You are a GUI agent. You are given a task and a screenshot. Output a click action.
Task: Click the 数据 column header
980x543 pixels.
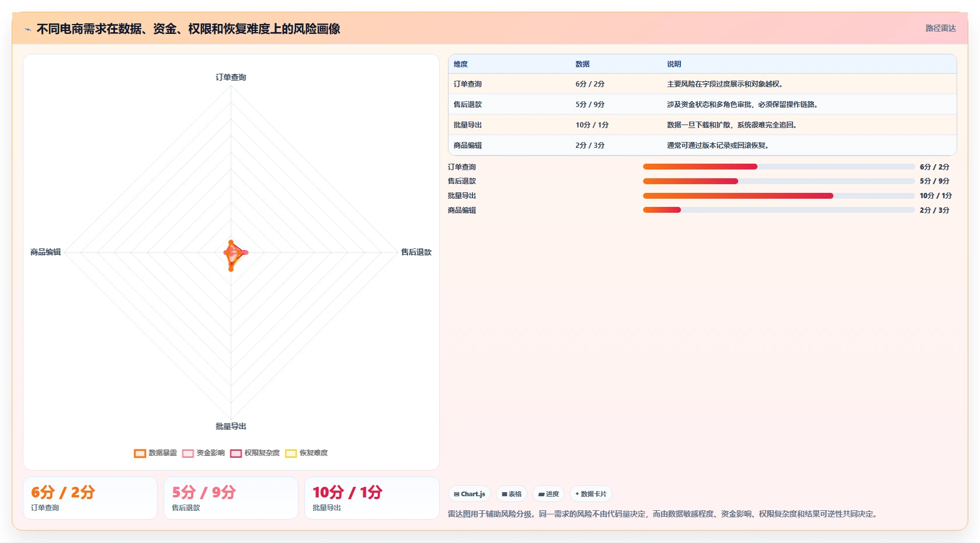click(582, 64)
